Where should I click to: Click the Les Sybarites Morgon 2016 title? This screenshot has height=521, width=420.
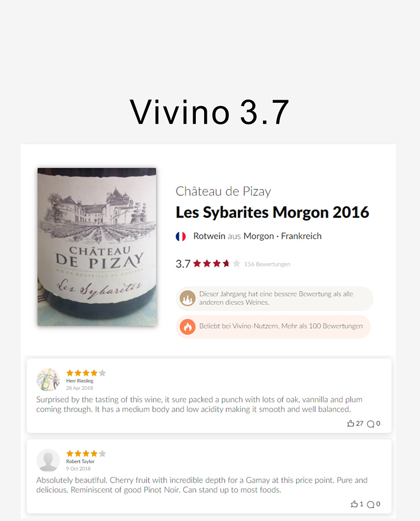coord(272,212)
